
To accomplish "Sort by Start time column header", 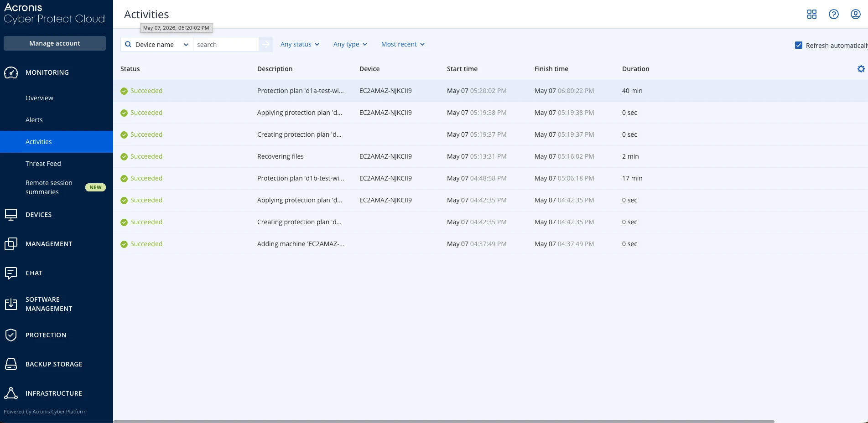I will (x=462, y=69).
